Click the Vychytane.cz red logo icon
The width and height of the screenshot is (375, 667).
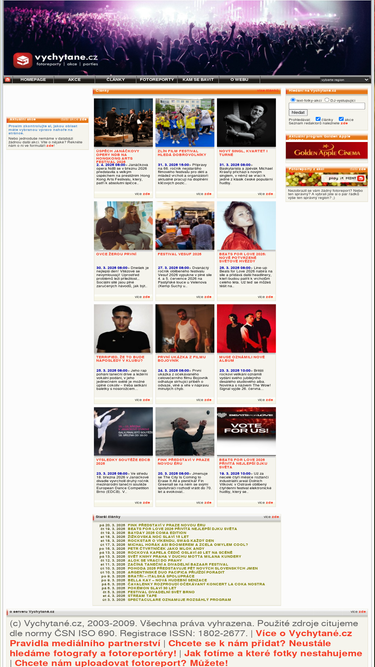pyautogui.click(x=23, y=60)
